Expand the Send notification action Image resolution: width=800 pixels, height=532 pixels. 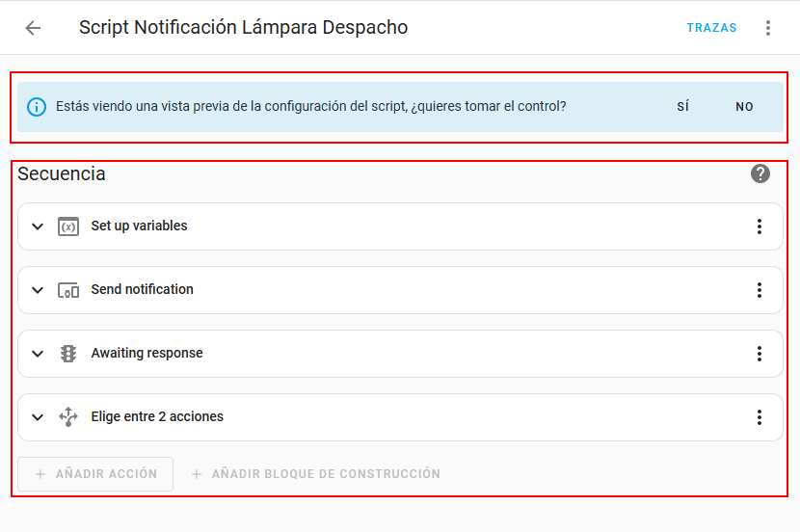click(x=38, y=290)
